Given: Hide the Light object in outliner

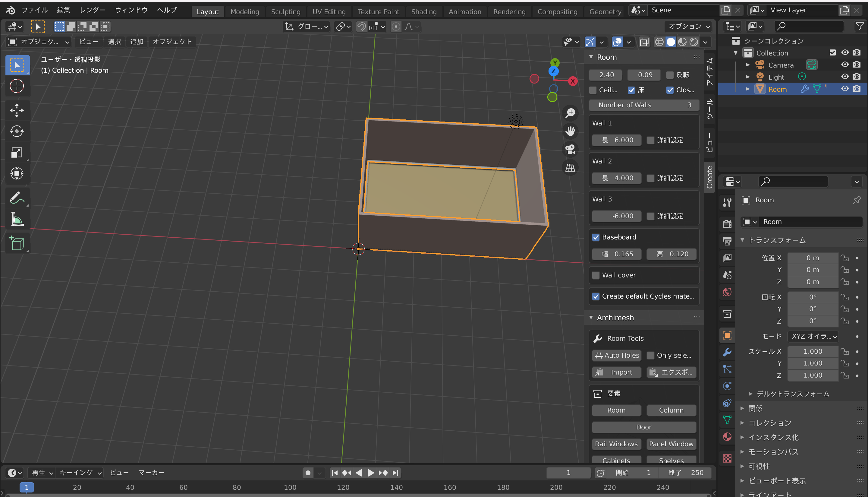Looking at the screenshot, I should 844,77.
